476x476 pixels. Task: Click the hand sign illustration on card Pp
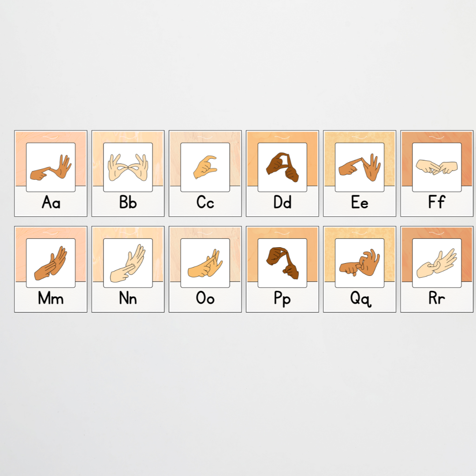coord(282,262)
